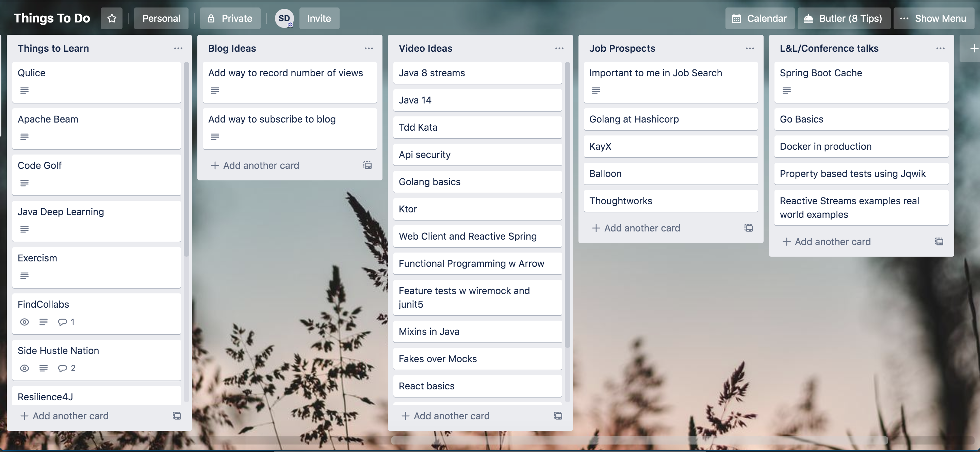The image size is (980, 452).
Task: Open the Java 8 streams card
Action: coord(477,73)
